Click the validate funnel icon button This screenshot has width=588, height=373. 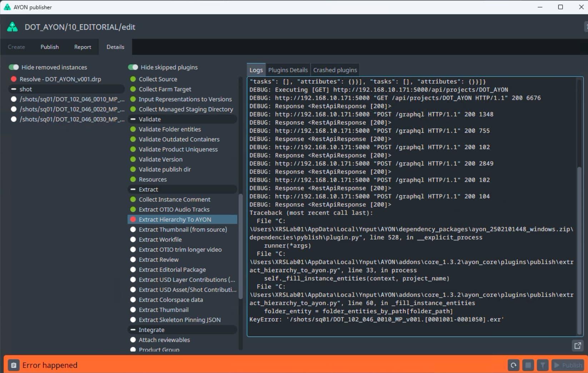tap(543, 365)
